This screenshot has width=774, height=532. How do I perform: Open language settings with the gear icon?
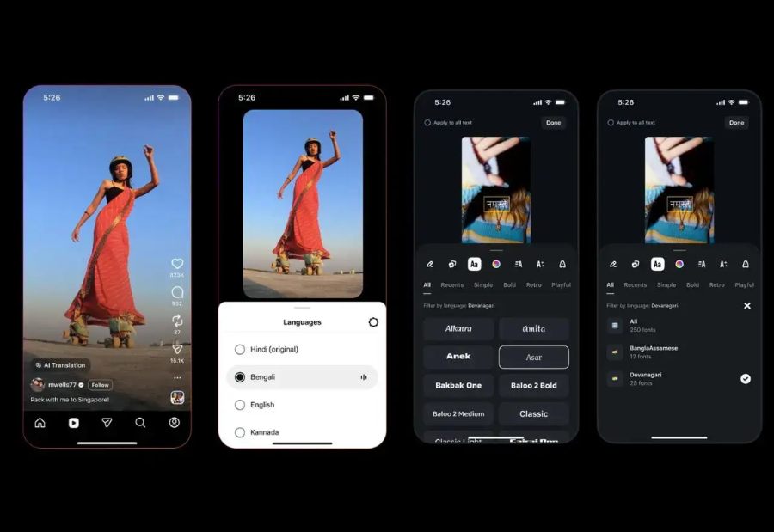pyautogui.click(x=372, y=322)
